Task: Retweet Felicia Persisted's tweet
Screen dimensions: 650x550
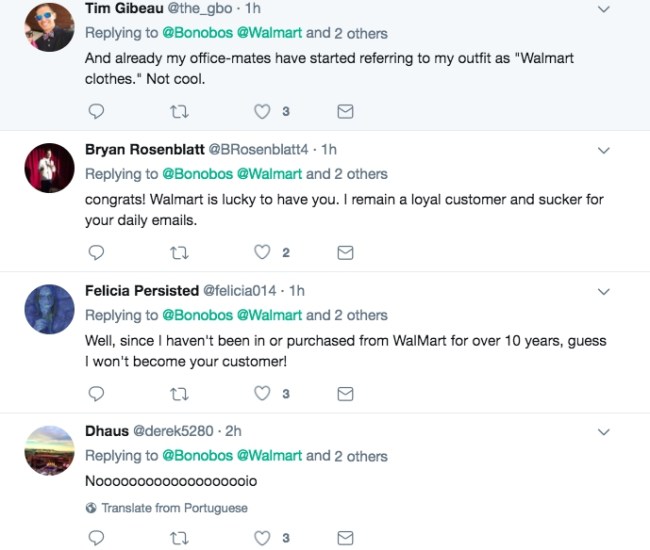Action: point(179,394)
